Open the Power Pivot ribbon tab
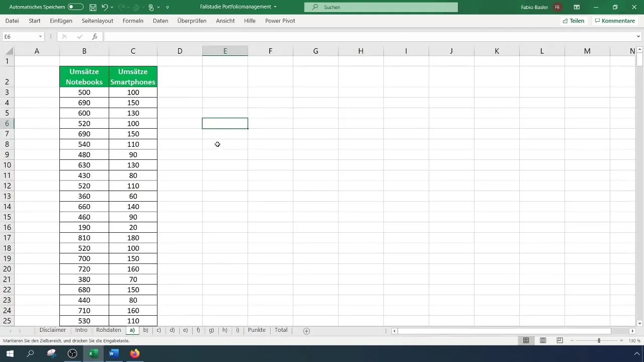Image resolution: width=644 pixels, height=362 pixels. click(x=280, y=21)
